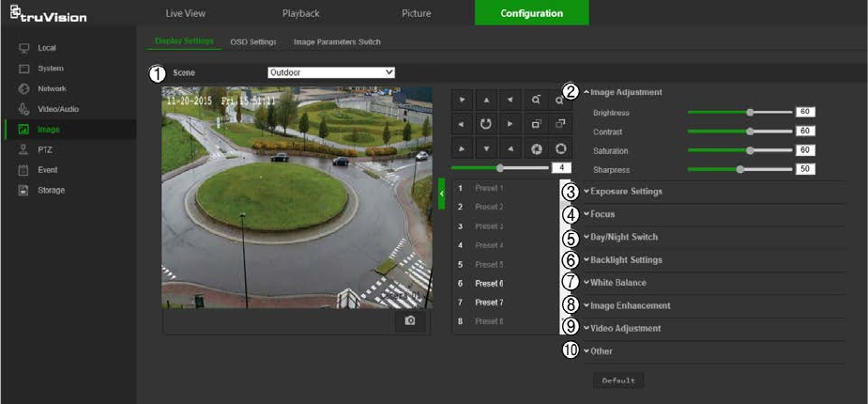Open the Storage section in sidebar
The image size is (868, 404).
point(52,190)
